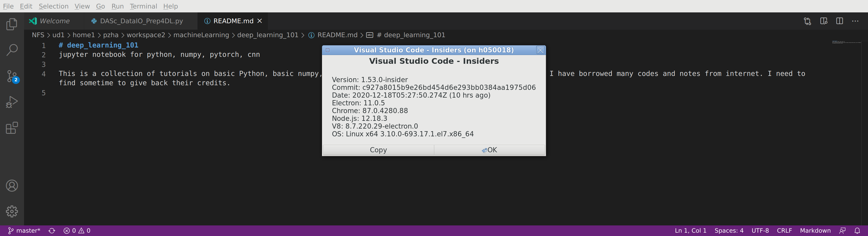Open the Extensions view

click(x=12, y=128)
